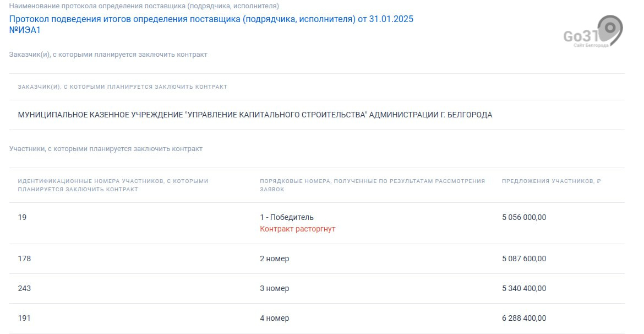Image resolution: width=644 pixels, height=334 pixels.
Task: Select participant ID 191
Action: 24,318
